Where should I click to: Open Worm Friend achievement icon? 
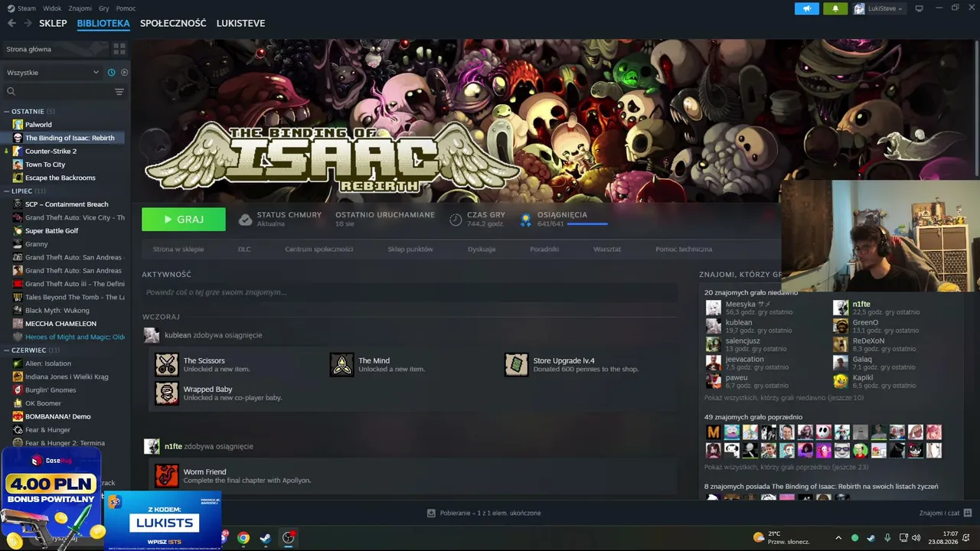[x=167, y=476]
